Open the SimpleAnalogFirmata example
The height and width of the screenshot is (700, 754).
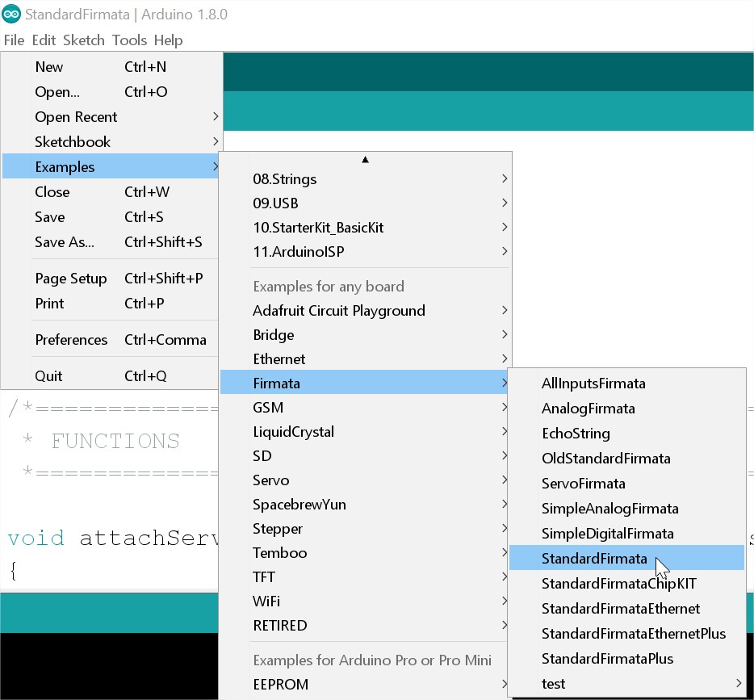[627, 509]
